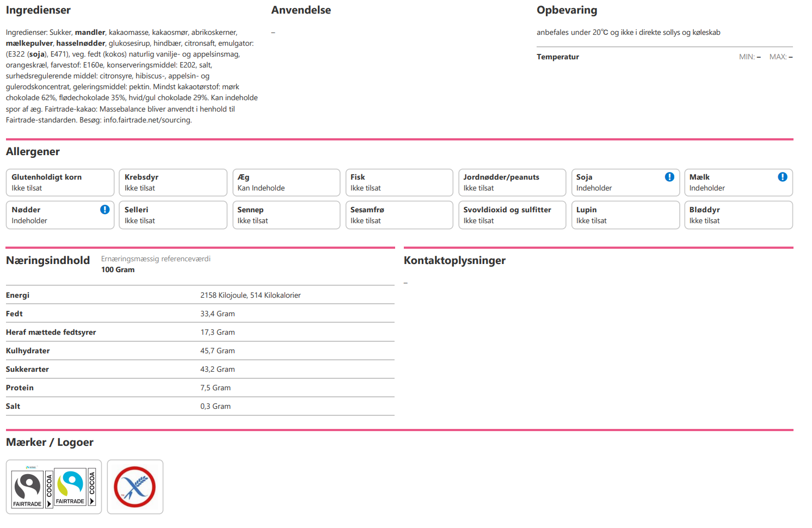The width and height of the screenshot is (812, 528).
Task: Click the info icon in Mælk allergen card
Action: click(x=782, y=177)
